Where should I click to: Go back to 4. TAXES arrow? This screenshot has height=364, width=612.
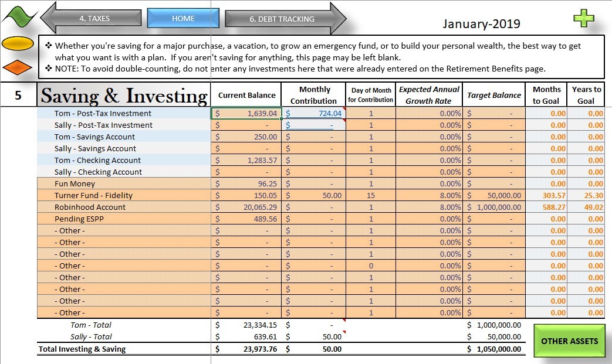click(x=91, y=18)
